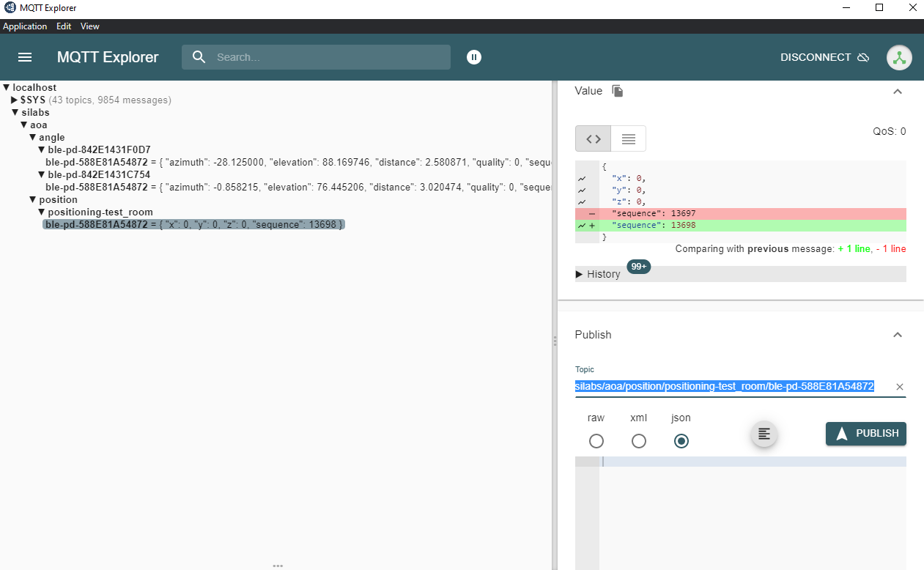Open the View menu
This screenshot has height=570, width=924.
[x=89, y=26]
